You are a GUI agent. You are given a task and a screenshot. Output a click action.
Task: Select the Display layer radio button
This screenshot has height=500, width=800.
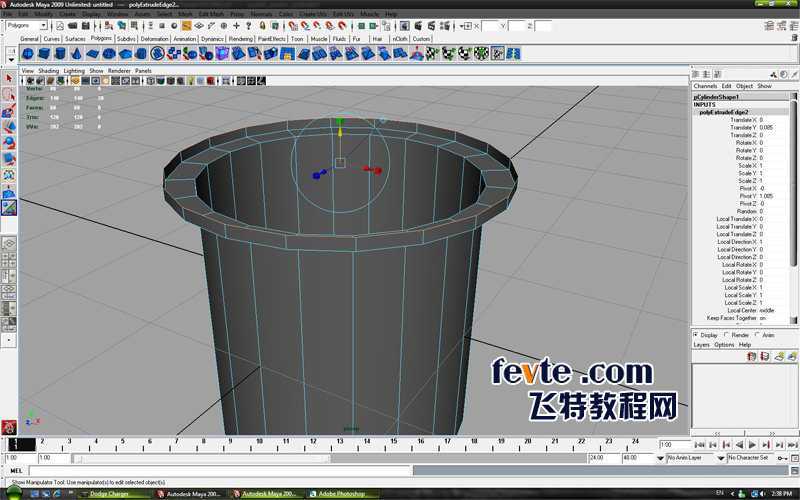(x=695, y=335)
